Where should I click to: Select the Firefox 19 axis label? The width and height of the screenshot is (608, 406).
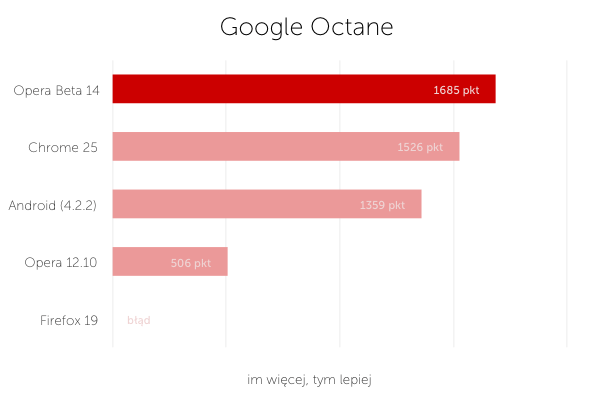pyautogui.click(x=69, y=320)
